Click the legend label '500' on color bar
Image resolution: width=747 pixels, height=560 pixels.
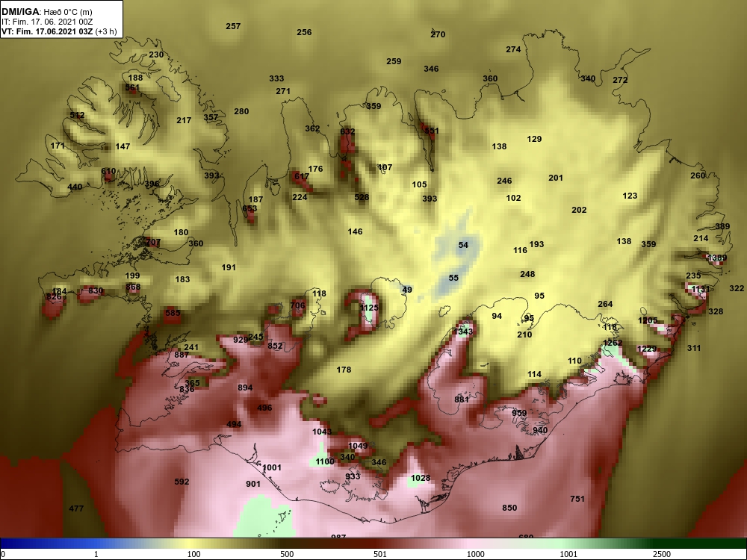pos(287,554)
